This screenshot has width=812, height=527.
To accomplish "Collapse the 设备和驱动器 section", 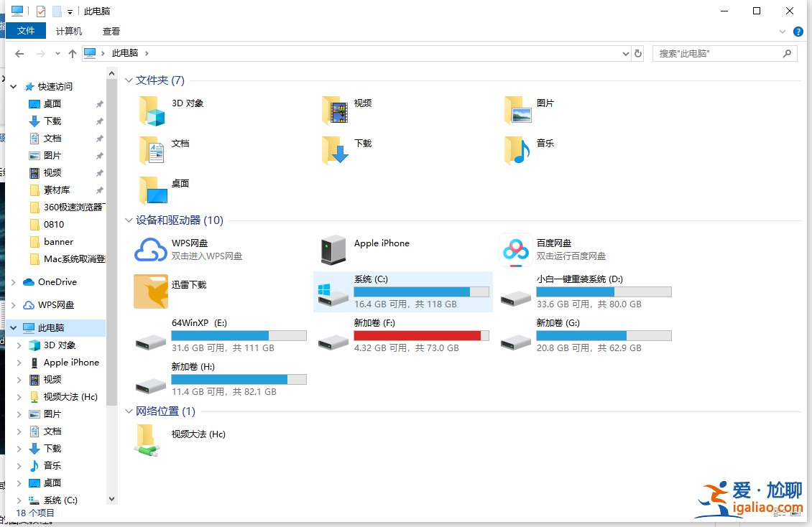I will coord(129,220).
